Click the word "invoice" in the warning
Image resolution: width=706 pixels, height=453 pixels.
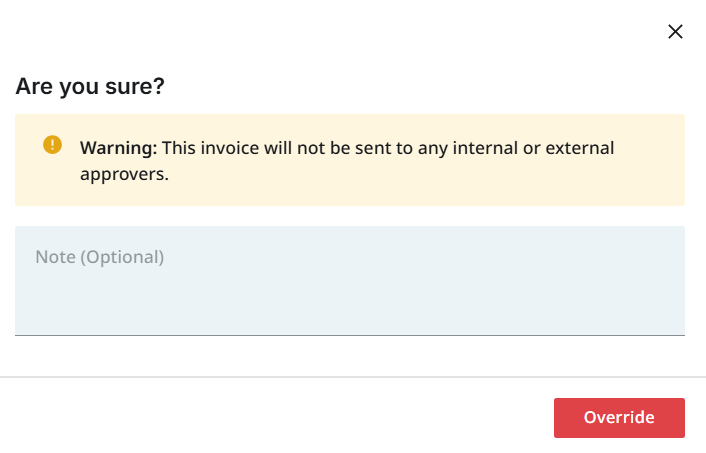[226, 148]
